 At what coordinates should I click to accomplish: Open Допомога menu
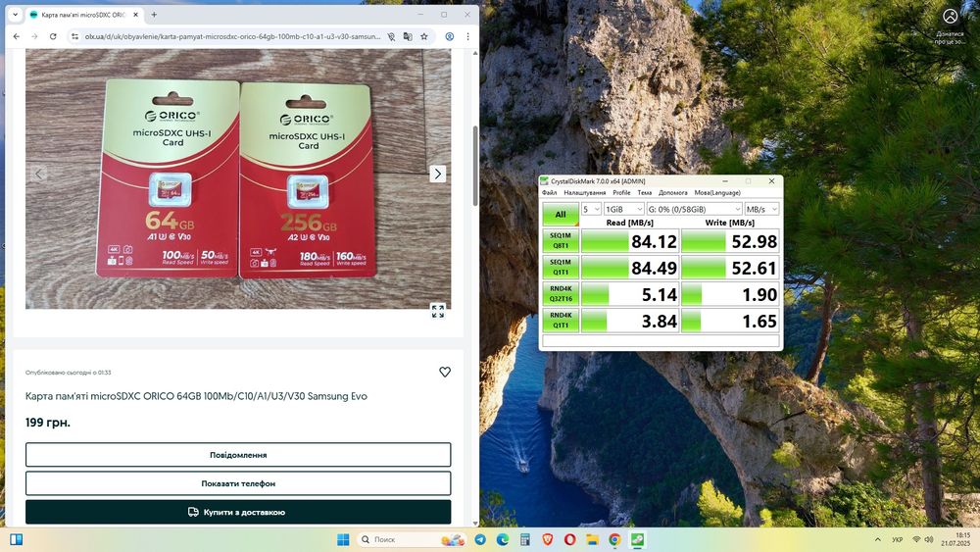tap(673, 192)
